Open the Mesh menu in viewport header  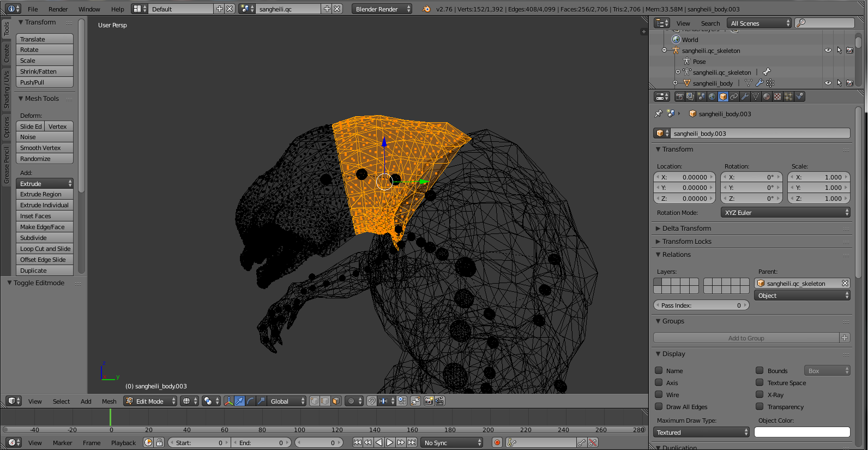coord(109,401)
